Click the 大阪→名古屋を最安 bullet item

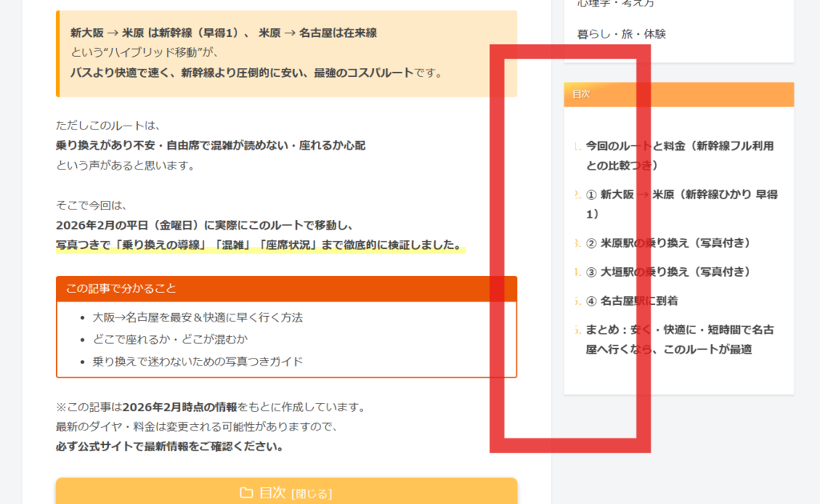pyautogui.click(x=198, y=318)
